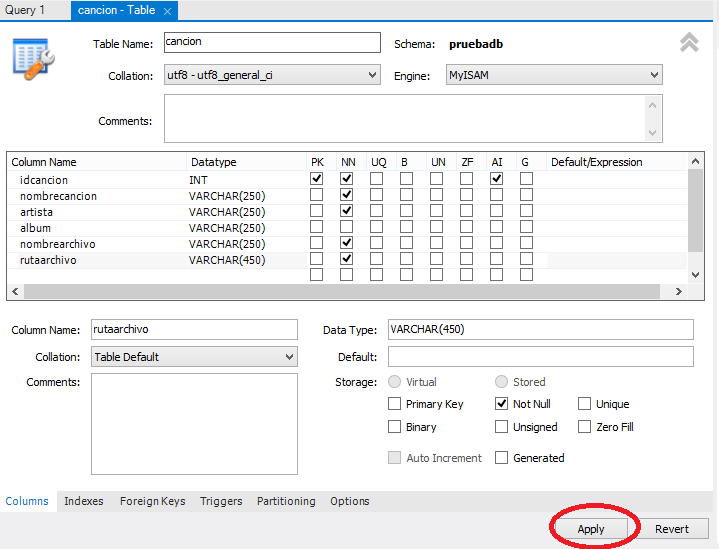Click the Apply button
The image size is (719, 549).
coord(591,529)
